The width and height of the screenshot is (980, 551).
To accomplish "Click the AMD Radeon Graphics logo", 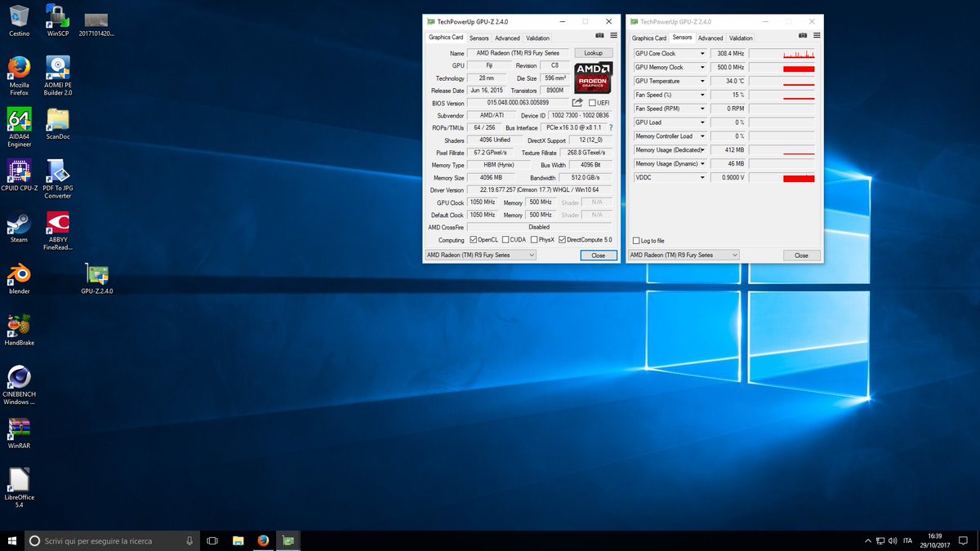I will (594, 78).
